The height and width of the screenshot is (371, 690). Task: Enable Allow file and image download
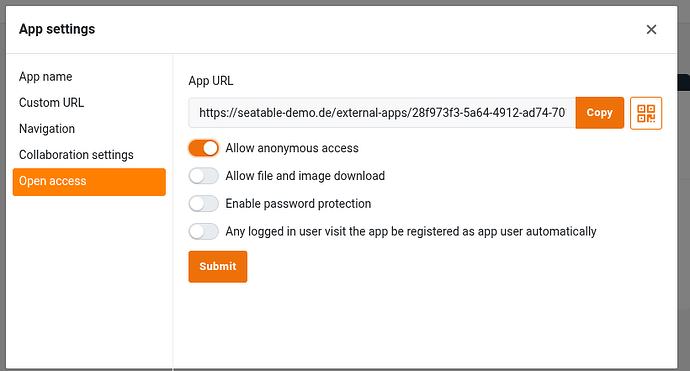pyautogui.click(x=204, y=176)
